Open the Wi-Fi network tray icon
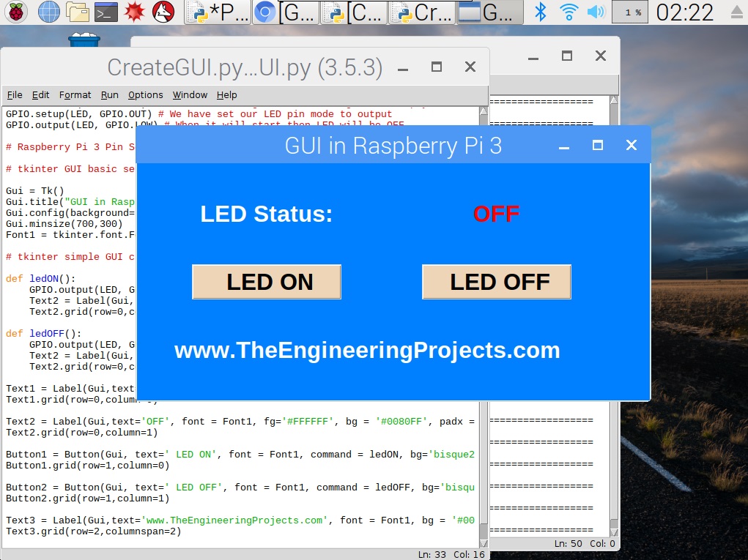748x560 pixels. [x=569, y=12]
